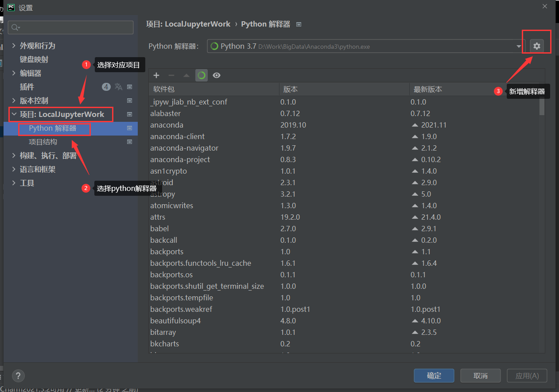Viewport: 559px width, 392px height.
Task: Select the anaconda-navigator package row
Action: 344,148
